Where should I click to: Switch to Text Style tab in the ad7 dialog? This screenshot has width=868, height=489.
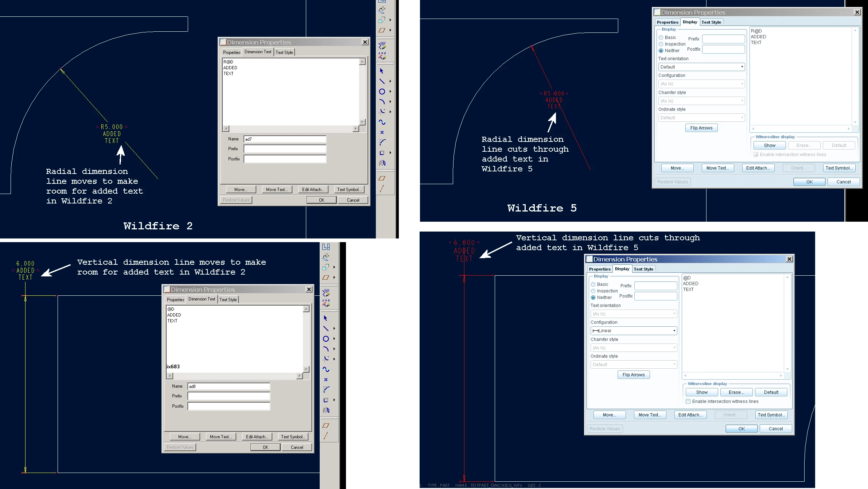(x=284, y=53)
